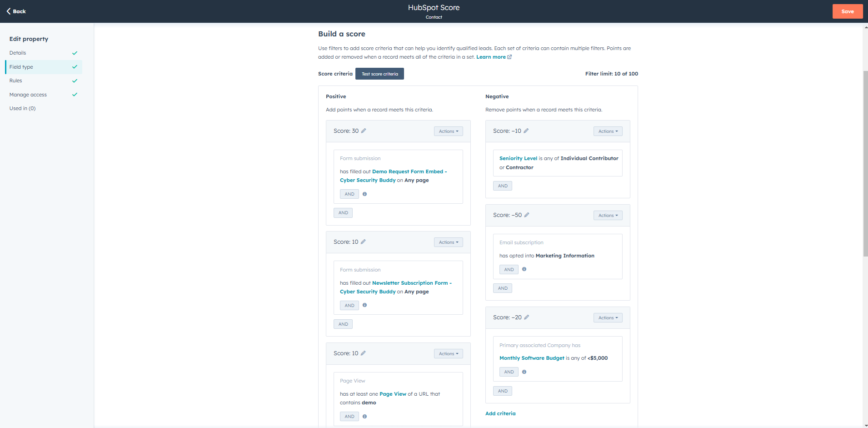Click the 'Negative' column heading
This screenshot has height=428, width=868.
(x=497, y=96)
